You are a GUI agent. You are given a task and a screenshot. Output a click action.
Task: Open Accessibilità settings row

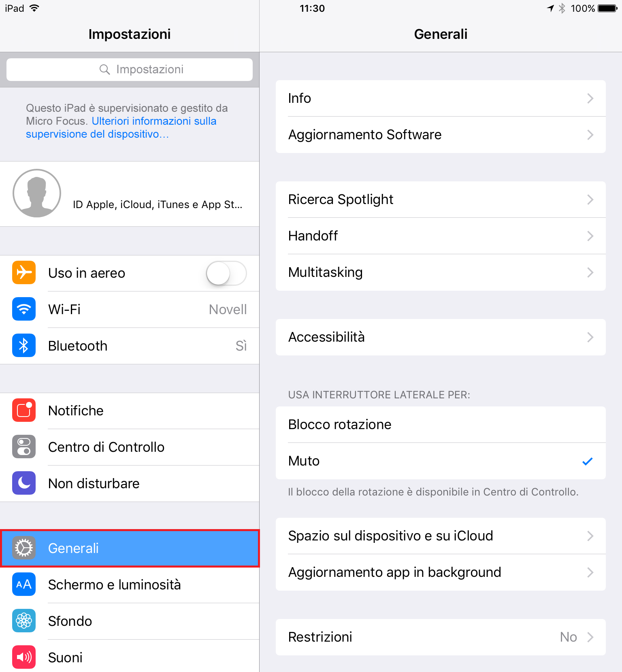point(441,337)
